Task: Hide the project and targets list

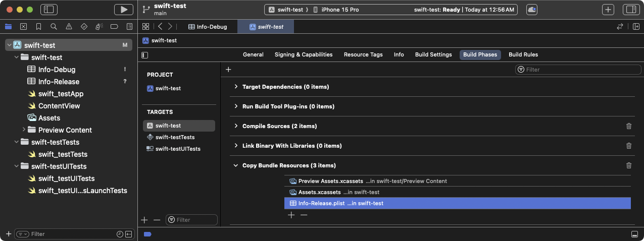Action: click(145, 55)
